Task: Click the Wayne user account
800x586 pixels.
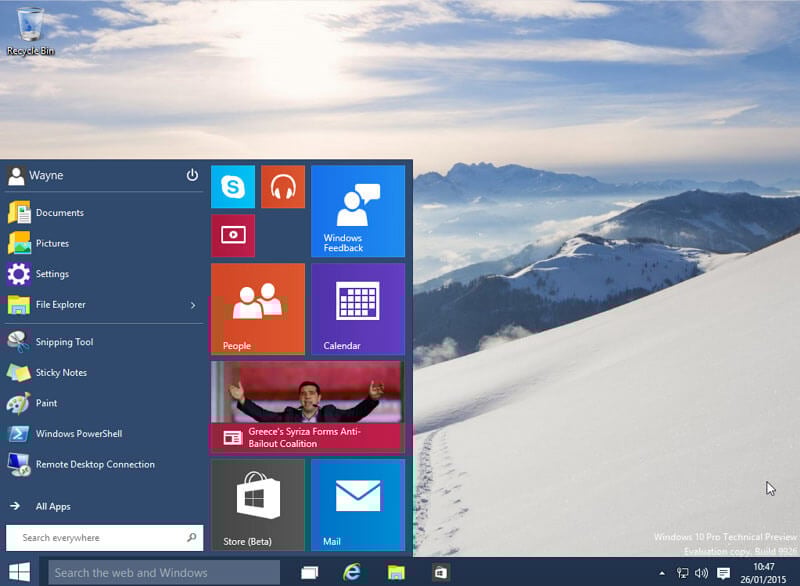Action: [x=36, y=175]
